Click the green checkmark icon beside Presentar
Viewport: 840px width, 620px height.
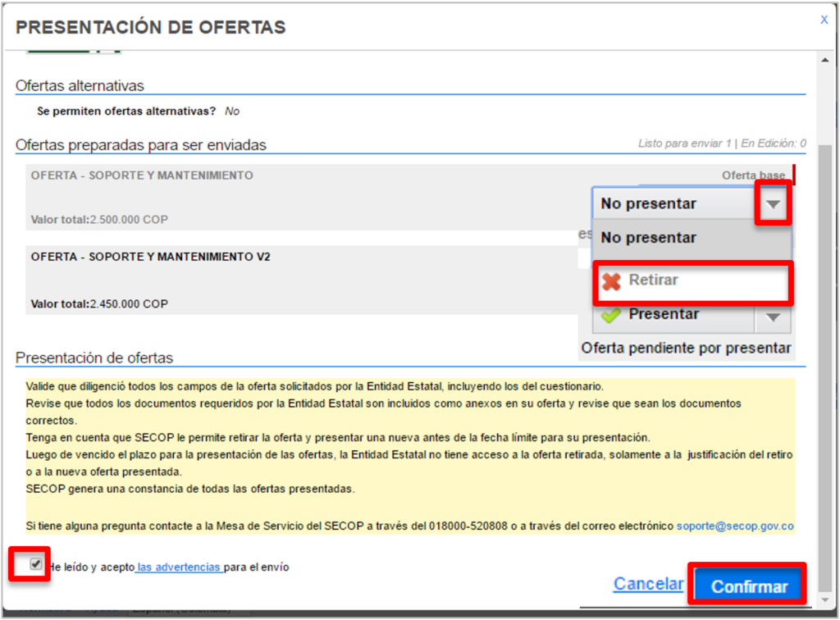coord(611,315)
